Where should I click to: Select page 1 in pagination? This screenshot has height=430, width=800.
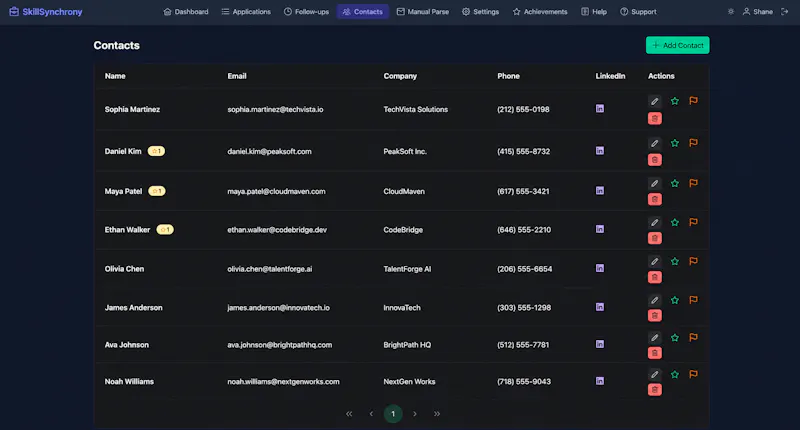(x=393, y=414)
